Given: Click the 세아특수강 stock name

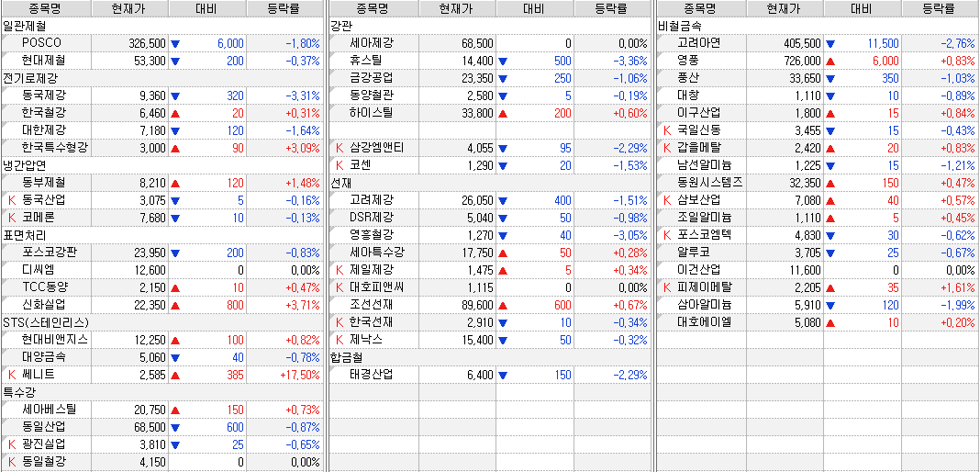Looking at the screenshot, I should [377, 253].
